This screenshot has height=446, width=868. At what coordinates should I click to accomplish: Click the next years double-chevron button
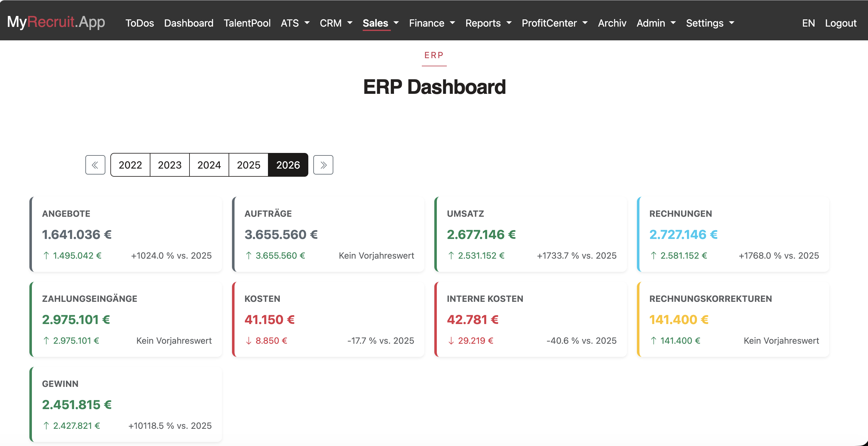[x=323, y=165]
